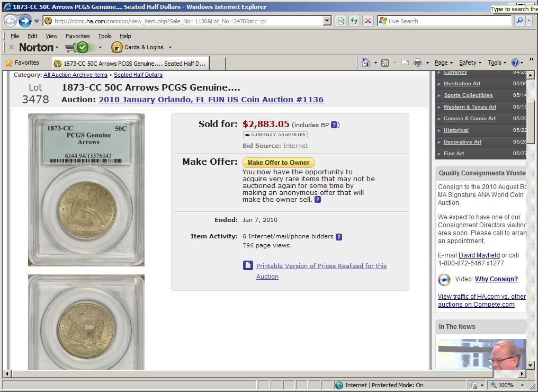Toggle Compatibility View icon
Screen dimensions: 538x392
pos(340,21)
